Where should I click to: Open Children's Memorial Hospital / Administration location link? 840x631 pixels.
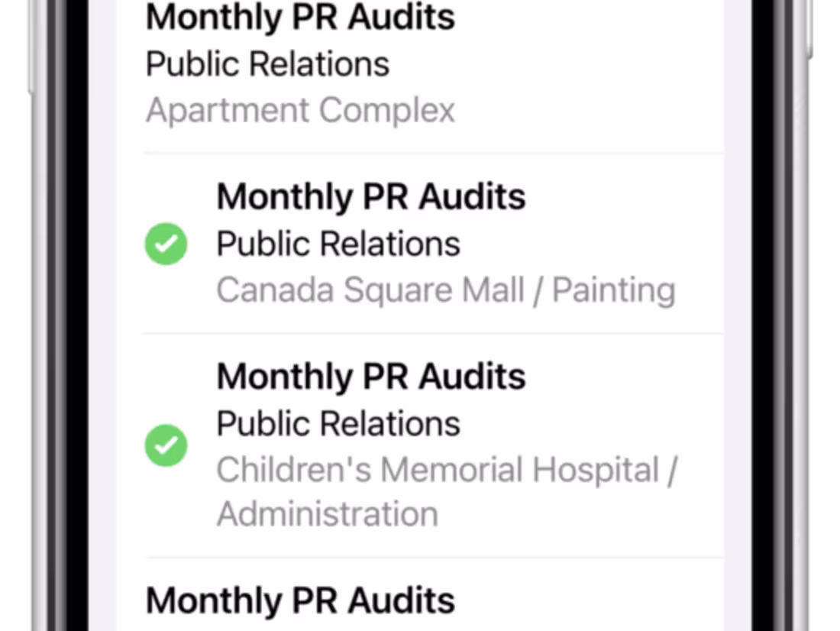(446, 469)
